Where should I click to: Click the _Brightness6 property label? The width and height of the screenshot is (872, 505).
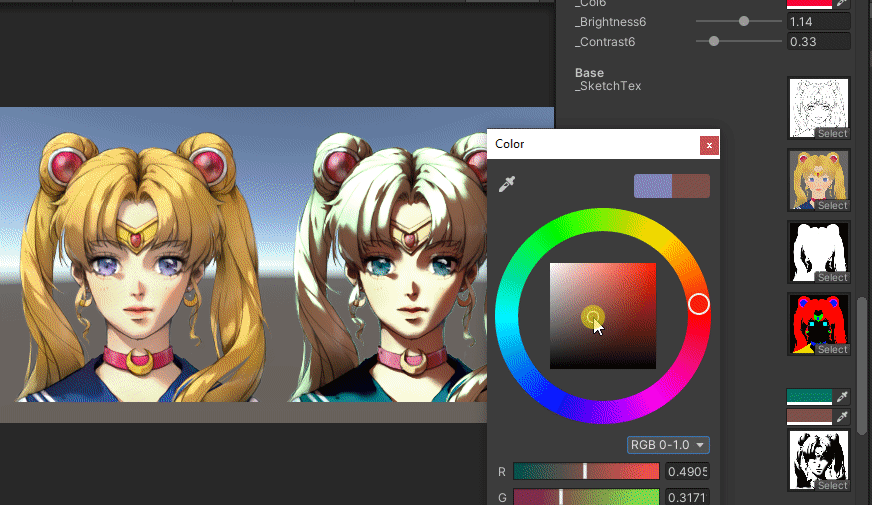[x=610, y=22]
